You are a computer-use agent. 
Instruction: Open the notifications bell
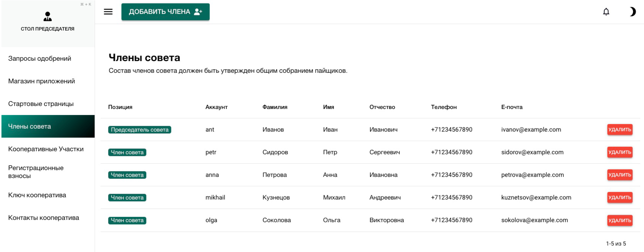click(606, 12)
